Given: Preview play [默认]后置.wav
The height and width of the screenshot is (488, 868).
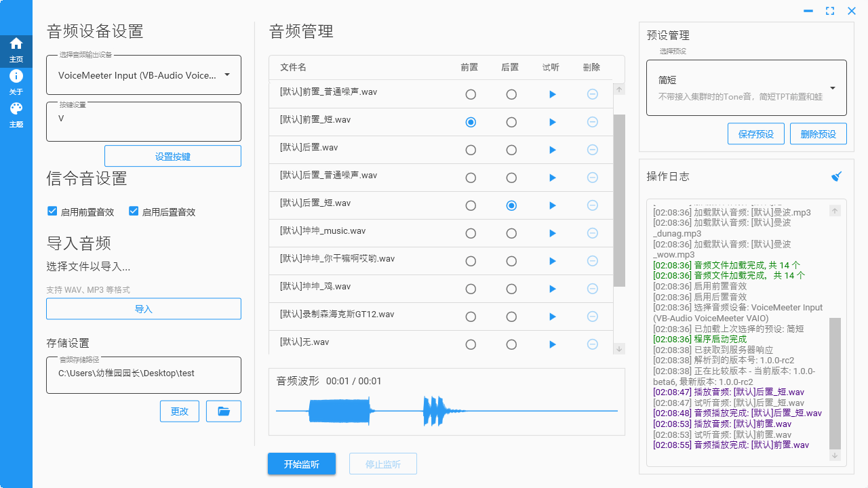Looking at the screenshot, I should 552,150.
